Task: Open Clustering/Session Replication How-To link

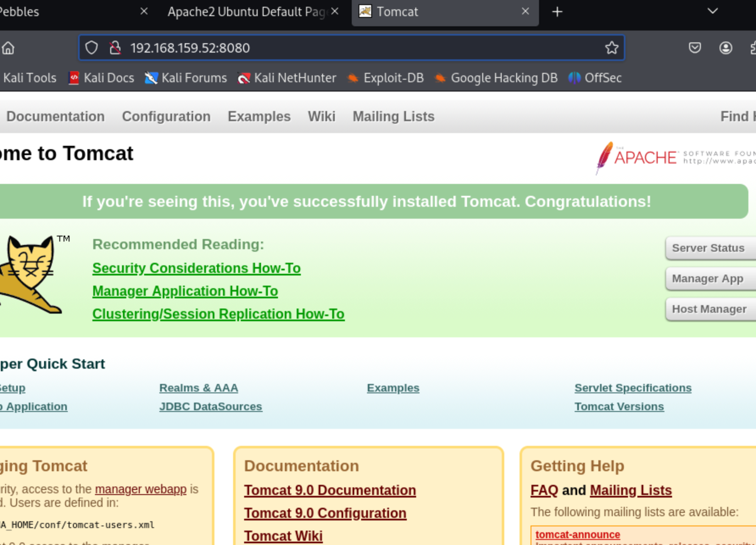Action: point(218,314)
